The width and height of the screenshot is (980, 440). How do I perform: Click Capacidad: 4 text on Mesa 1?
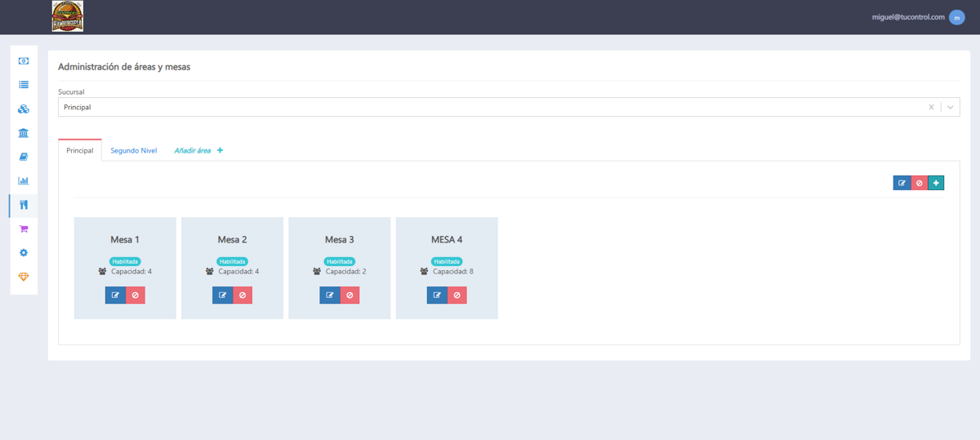(x=131, y=272)
